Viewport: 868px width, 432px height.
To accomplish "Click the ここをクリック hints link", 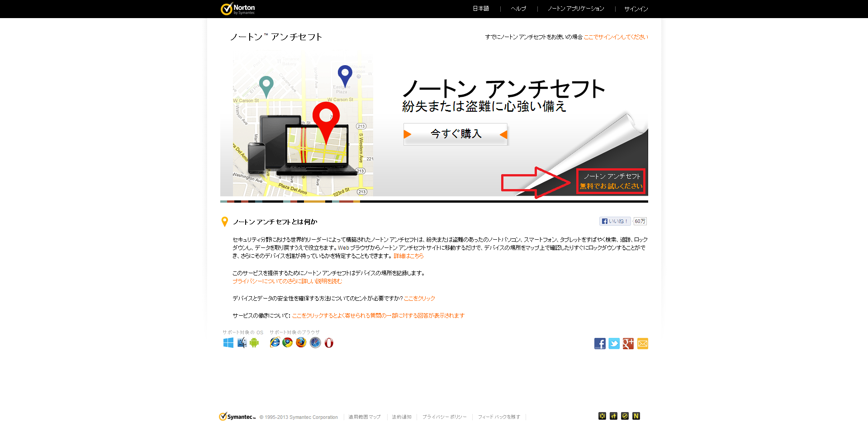I will tap(420, 299).
